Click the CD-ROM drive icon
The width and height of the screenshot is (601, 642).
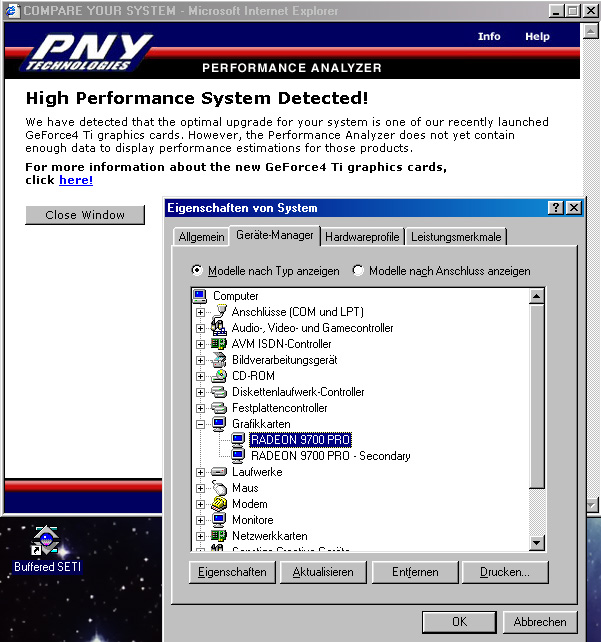point(219,376)
